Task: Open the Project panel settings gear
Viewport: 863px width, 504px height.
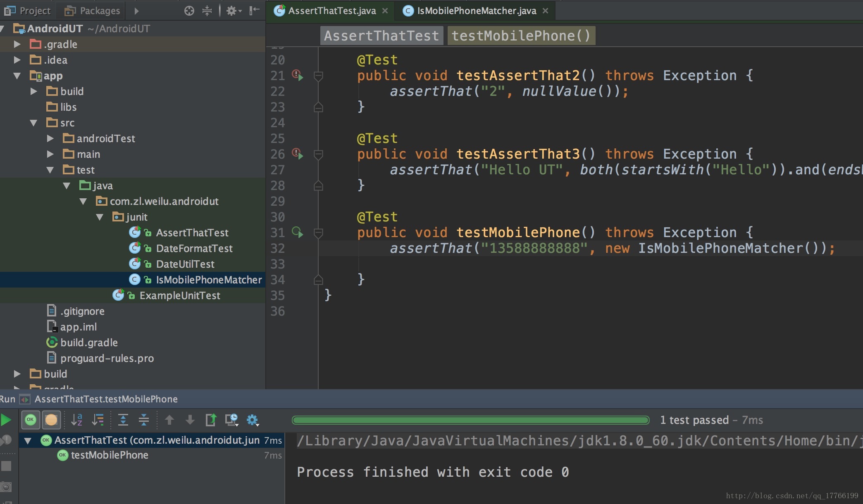Action: (x=234, y=11)
